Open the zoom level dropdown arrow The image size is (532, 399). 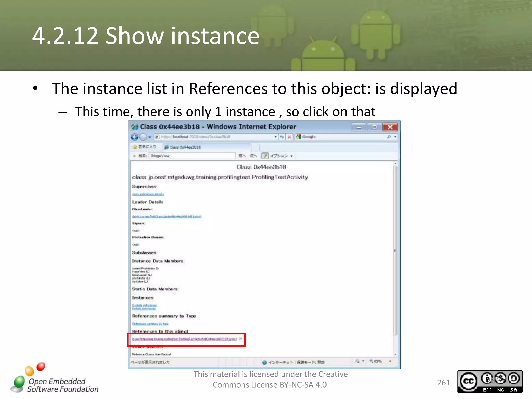tap(390, 361)
